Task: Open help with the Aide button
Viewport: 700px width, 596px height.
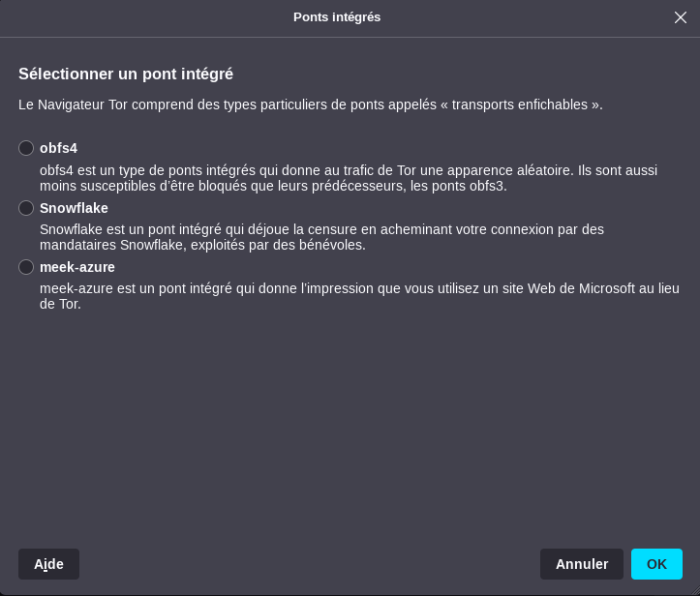Action: coord(48,564)
